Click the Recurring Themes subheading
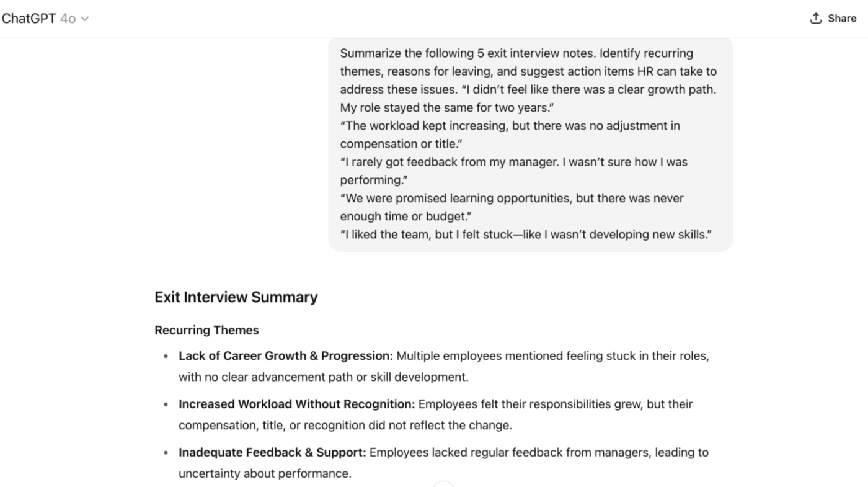Viewport: 868px width, 487px height. (206, 329)
